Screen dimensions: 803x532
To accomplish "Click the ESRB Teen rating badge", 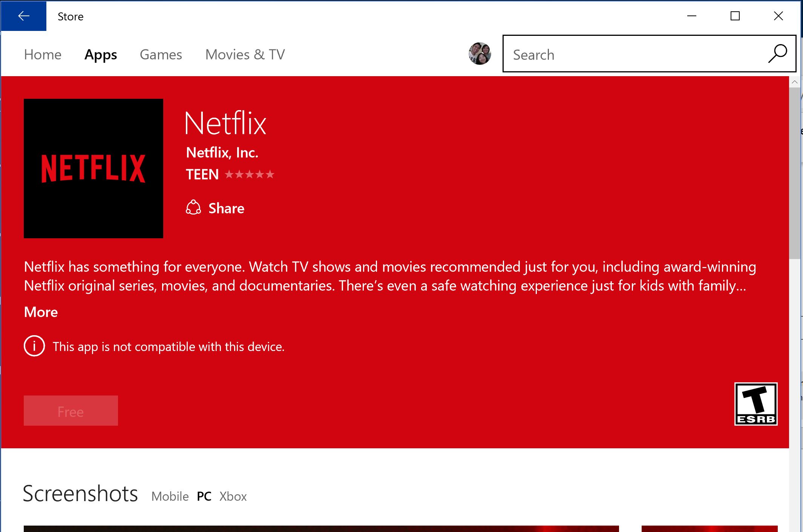I will tap(755, 404).
